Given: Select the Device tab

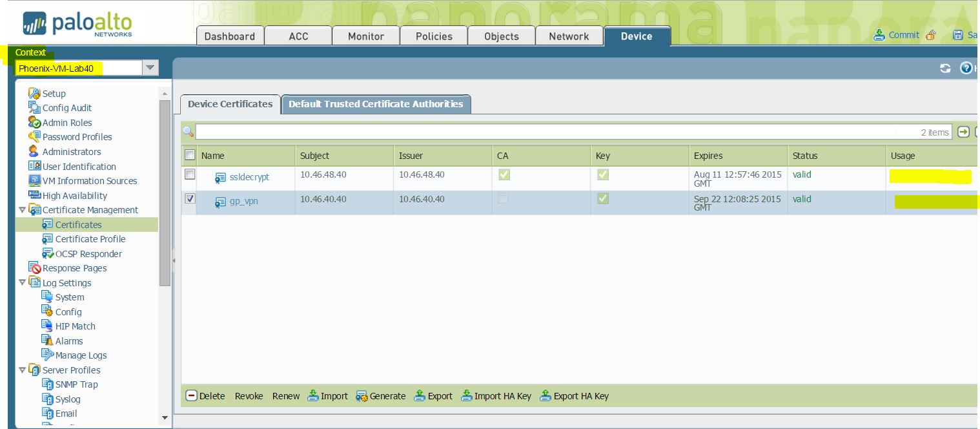Looking at the screenshot, I should coord(637,36).
